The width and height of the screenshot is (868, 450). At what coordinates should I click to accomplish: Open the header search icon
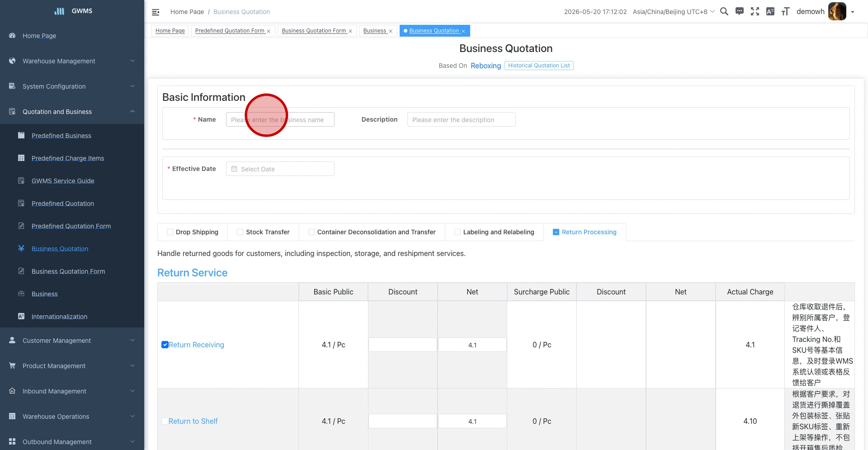(x=724, y=12)
